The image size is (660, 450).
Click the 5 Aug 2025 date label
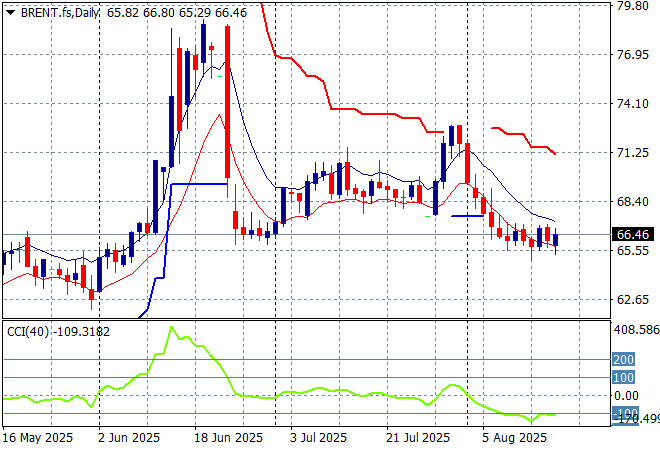513,437
